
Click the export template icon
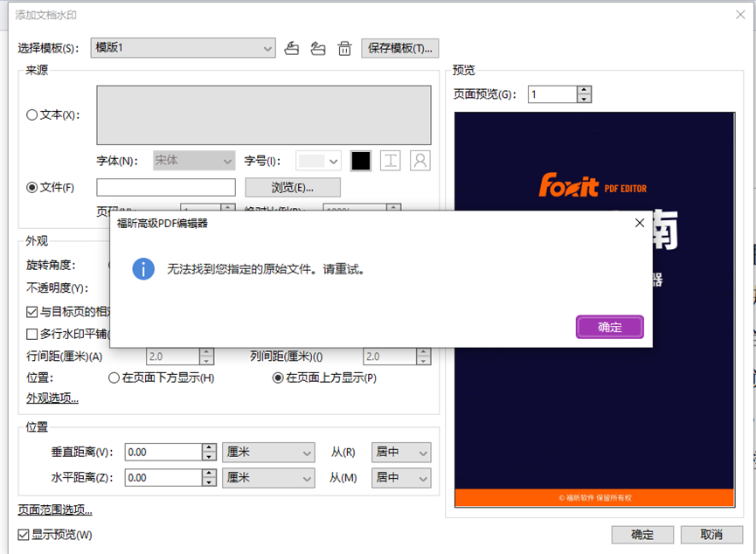pos(318,49)
